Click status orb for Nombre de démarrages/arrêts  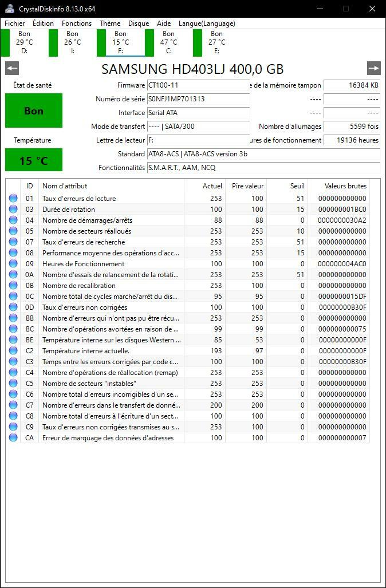[x=13, y=220]
